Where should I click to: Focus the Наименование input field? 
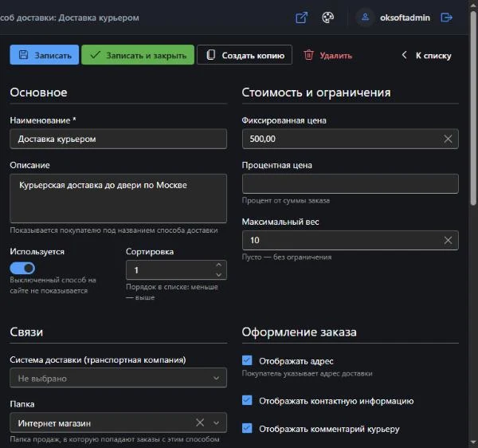(118, 139)
